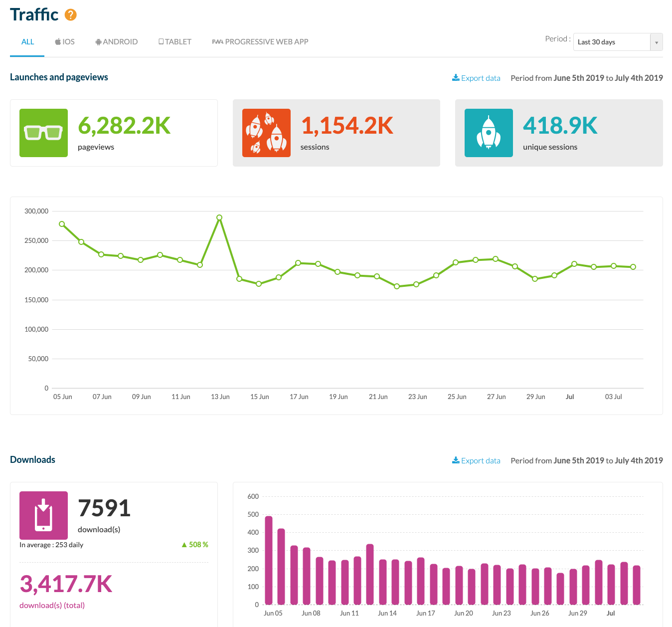This screenshot has width=672, height=627.
Task: Click the first data point on 05 Jun
Action: point(62,224)
